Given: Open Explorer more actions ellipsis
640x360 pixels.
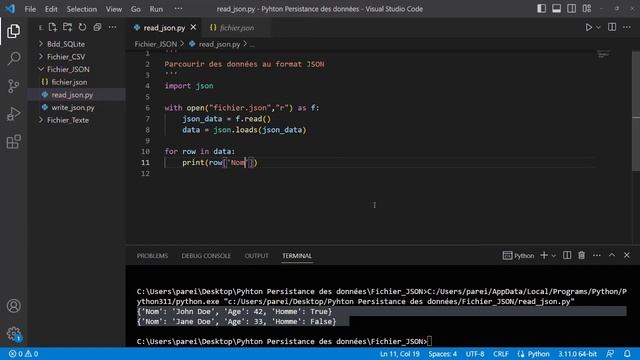Looking at the screenshot, I should [x=112, y=27].
